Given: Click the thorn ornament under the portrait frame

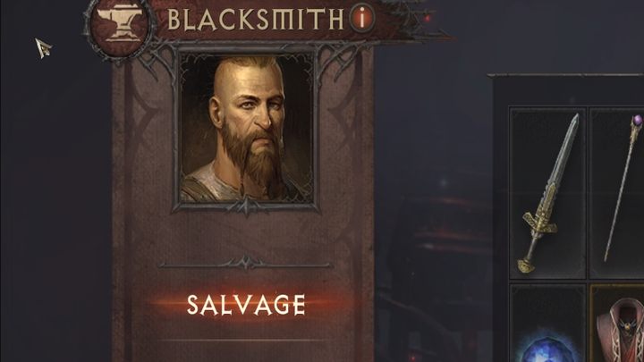Looking at the screenshot, I should [x=246, y=206].
